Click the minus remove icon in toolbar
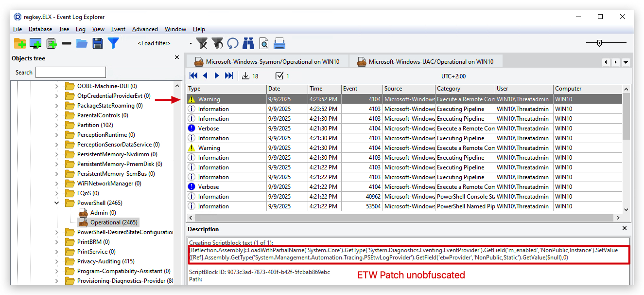This screenshot has width=644, height=295. [x=67, y=43]
